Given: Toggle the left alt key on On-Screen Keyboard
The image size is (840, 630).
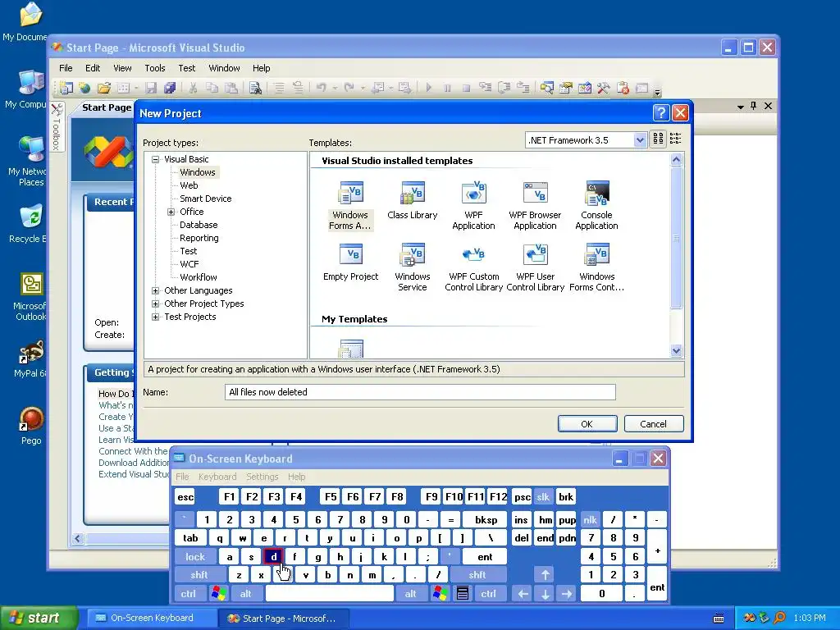Looking at the screenshot, I should click(245, 594).
